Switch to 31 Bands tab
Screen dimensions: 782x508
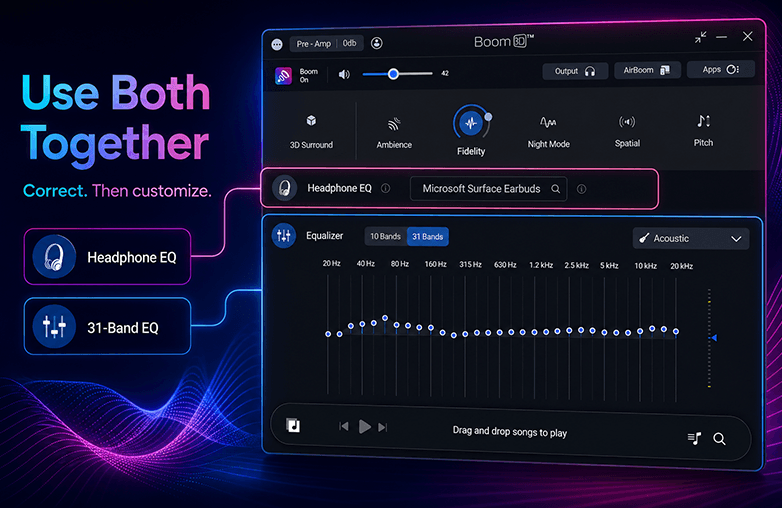(x=427, y=236)
